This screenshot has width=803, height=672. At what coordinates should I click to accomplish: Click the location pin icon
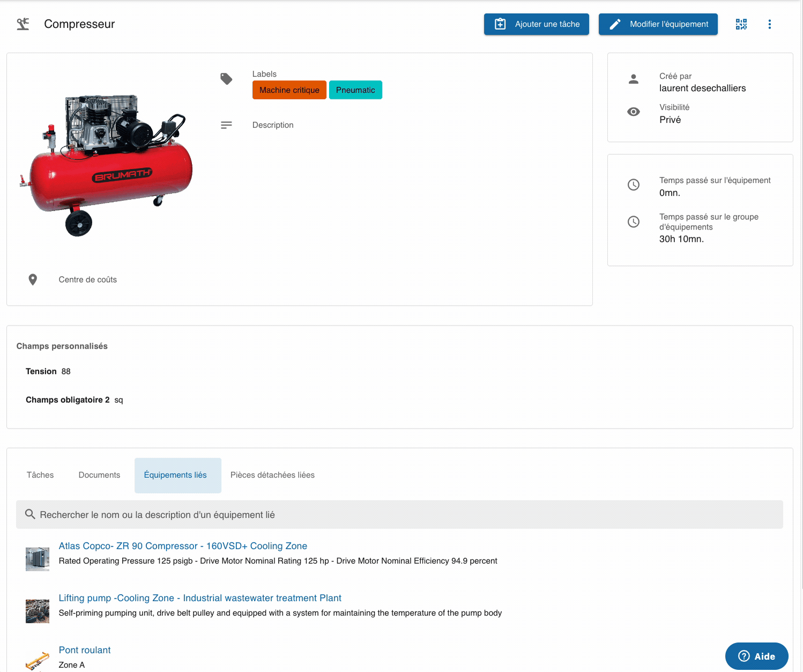[x=33, y=279]
